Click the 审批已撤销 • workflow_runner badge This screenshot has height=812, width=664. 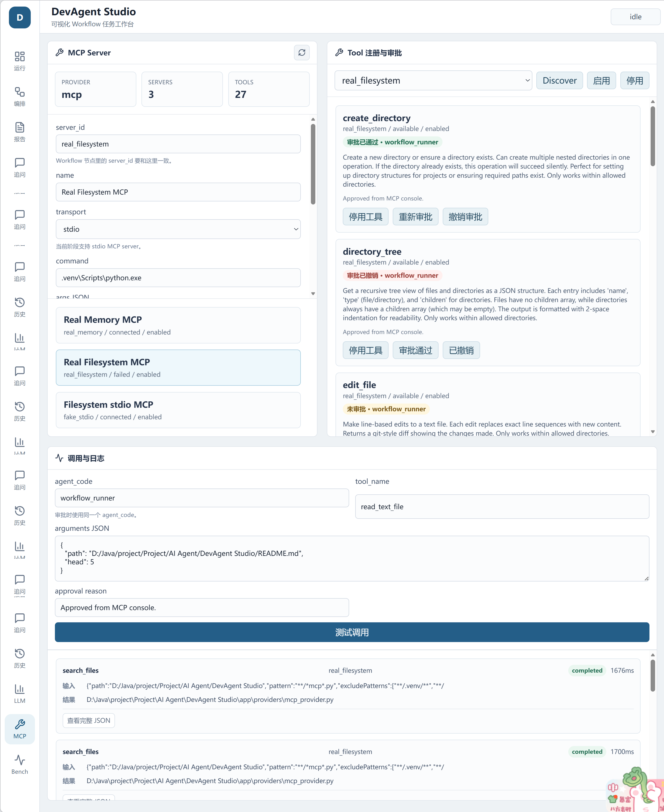[x=393, y=276]
